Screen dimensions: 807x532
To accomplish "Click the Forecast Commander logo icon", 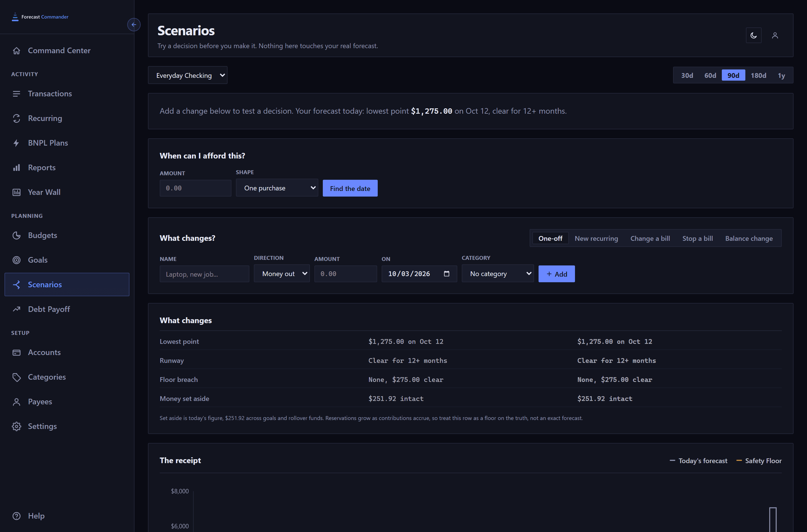I will (15, 17).
